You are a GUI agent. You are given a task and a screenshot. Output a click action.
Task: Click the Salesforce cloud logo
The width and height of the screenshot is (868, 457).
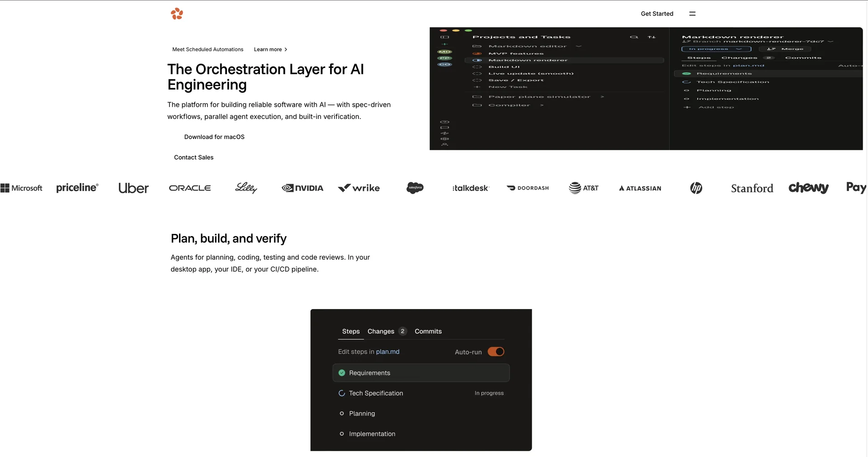(415, 188)
